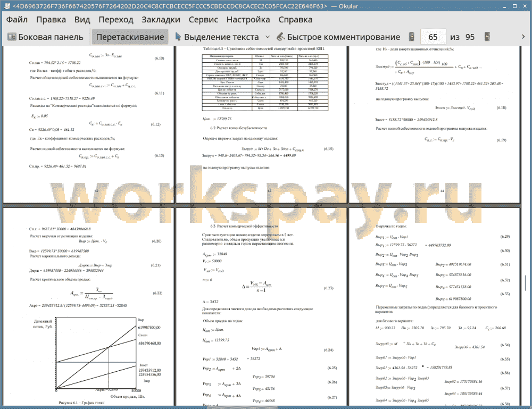Viewport: 532px width, 409px height.
Task: Activate the Перетаскивание browse mode
Action: (x=130, y=37)
